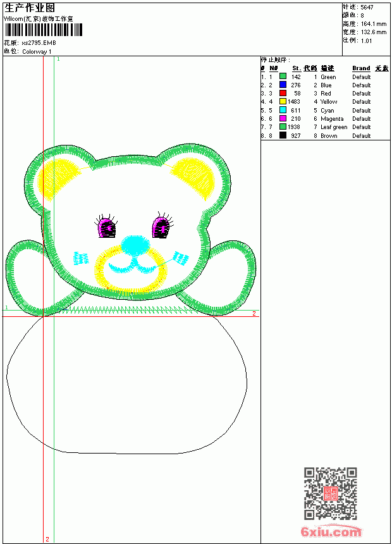Click the Brand column header
Image resolution: width=392 pixels, height=544 pixels.
(x=361, y=68)
